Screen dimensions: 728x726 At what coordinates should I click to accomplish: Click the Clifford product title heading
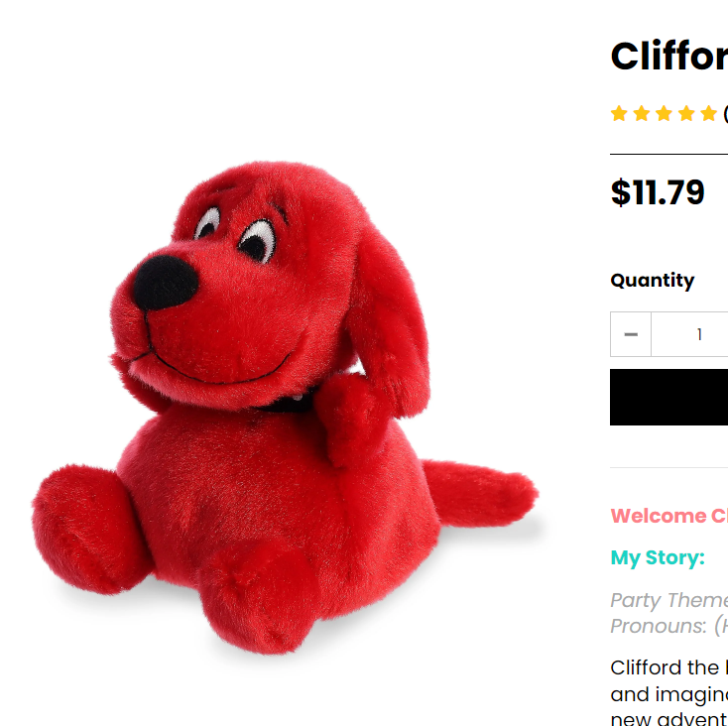point(669,57)
